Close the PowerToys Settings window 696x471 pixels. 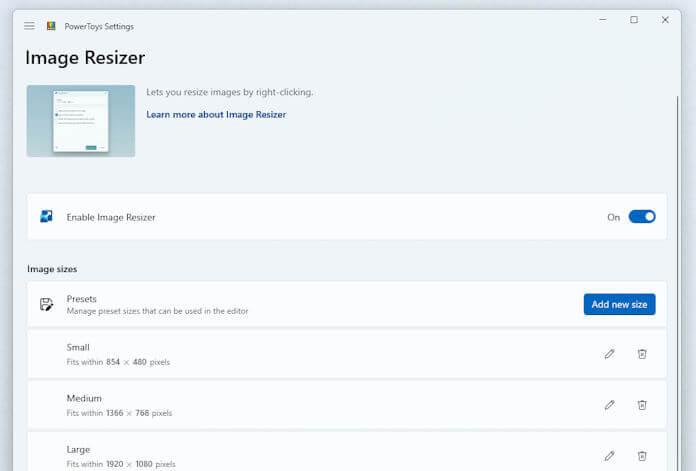point(665,20)
